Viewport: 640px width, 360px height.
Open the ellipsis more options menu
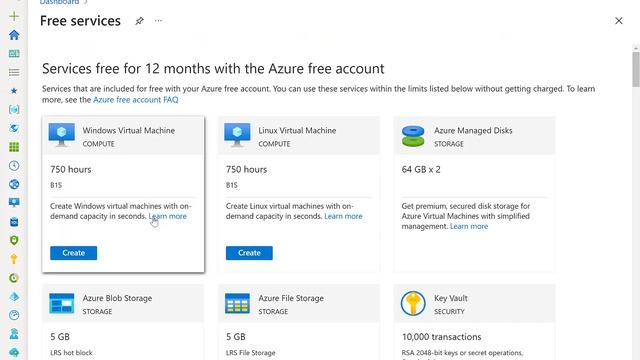[158, 21]
